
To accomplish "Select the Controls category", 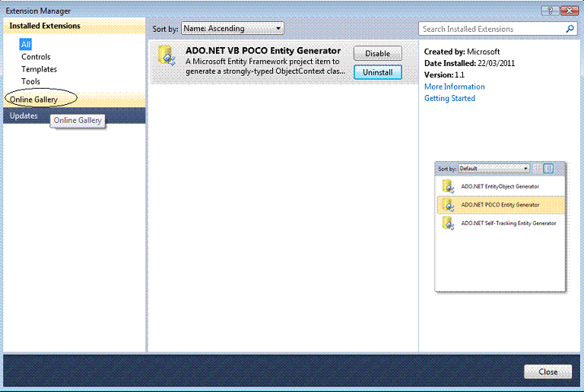I will [36, 57].
